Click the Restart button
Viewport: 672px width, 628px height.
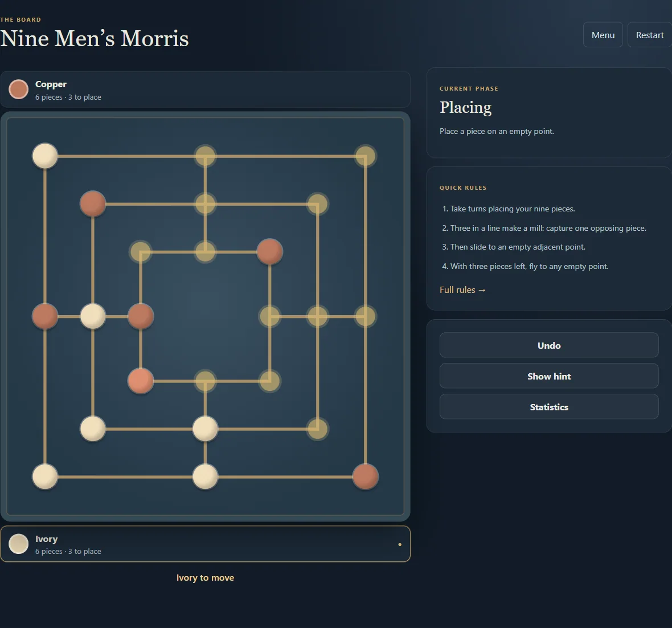coord(650,35)
